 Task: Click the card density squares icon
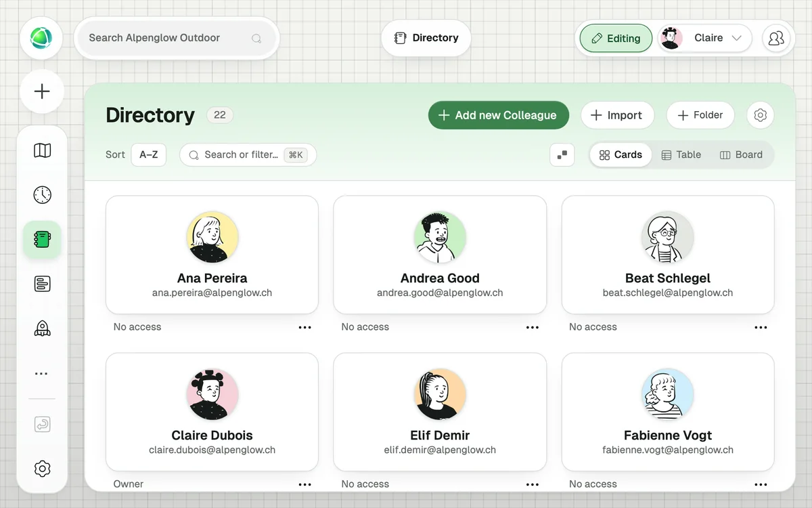[562, 154]
